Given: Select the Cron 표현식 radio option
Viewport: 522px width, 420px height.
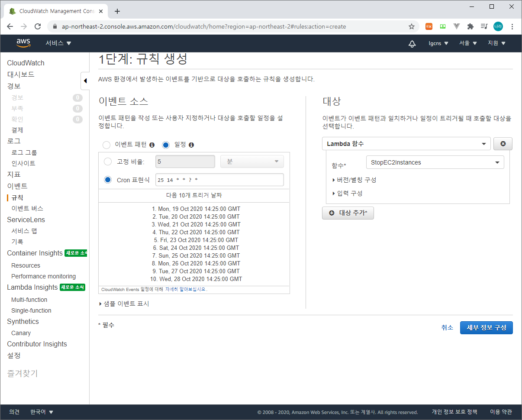Looking at the screenshot, I should pyautogui.click(x=108, y=180).
